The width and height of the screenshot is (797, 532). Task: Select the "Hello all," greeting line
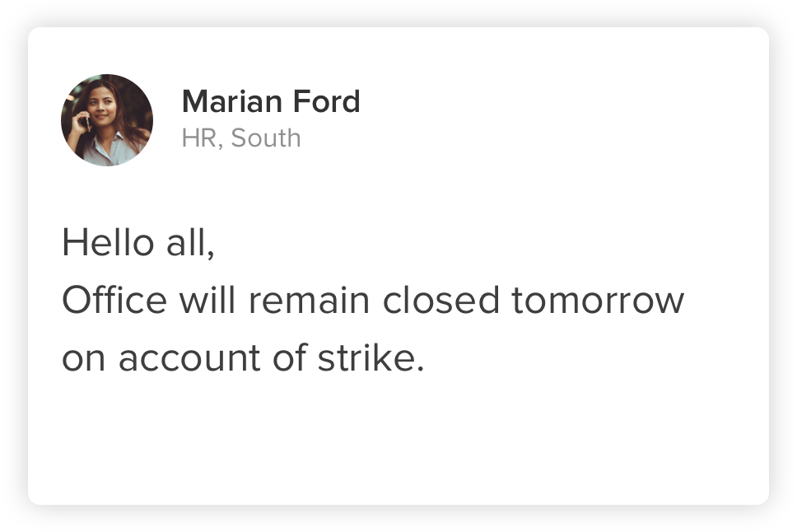tap(138, 244)
